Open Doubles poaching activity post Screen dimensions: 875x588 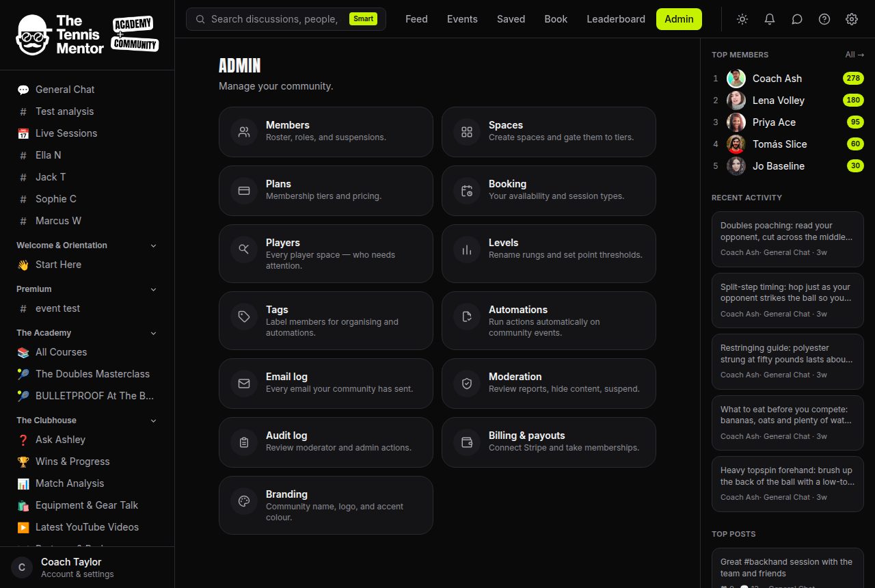tap(787, 239)
